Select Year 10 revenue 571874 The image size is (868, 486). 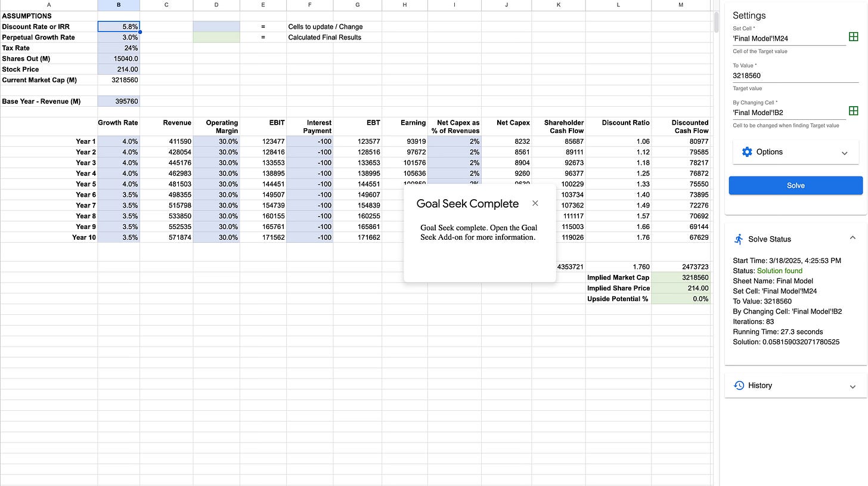[x=166, y=237]
